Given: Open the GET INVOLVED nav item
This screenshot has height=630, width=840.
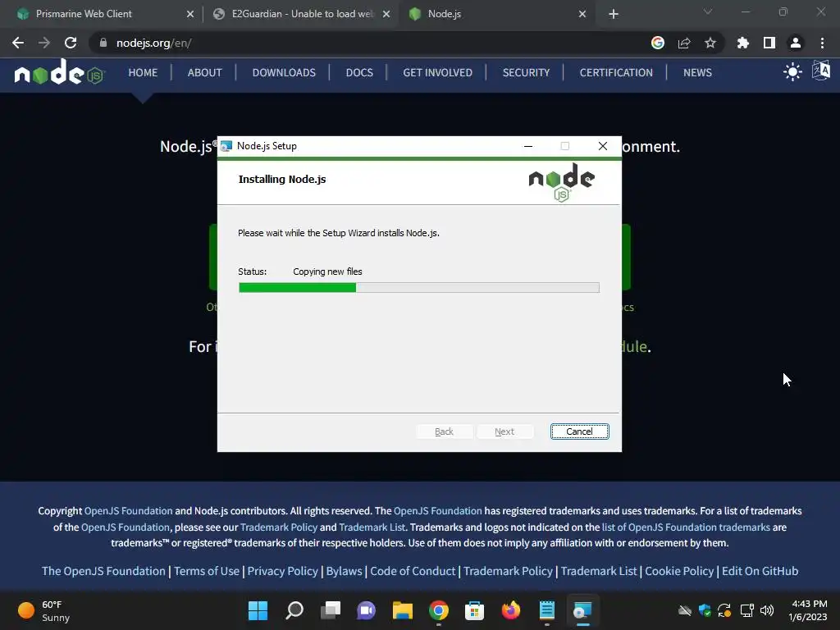Looking at the screenshot, I should coord(438,72).
